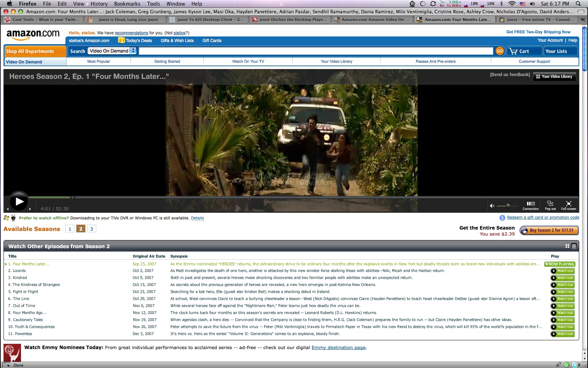Image resolution: width=588 pixels, height=368 pixels.
Task: Click Buy Season 2 for $17.51
Action: 549,230
